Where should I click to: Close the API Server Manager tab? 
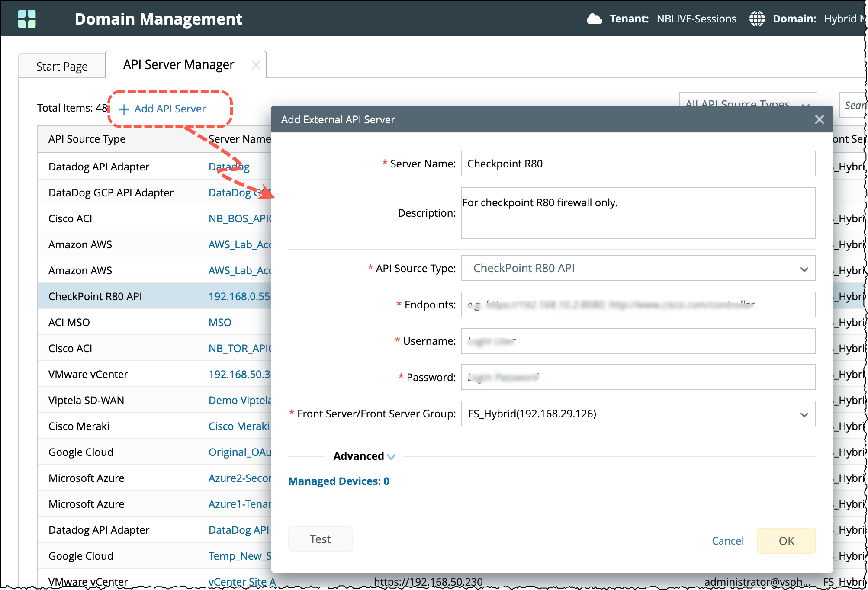(x=256, y=65)
